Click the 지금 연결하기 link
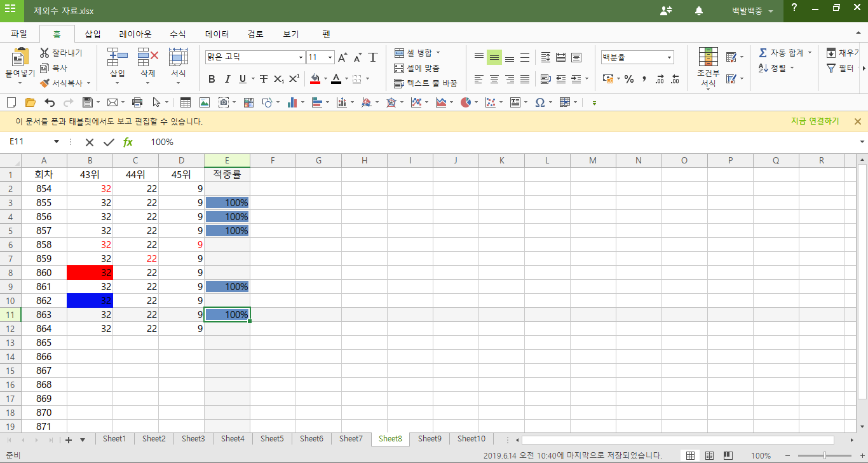Viewport: 868px width, 463px height. tap(815, 121)
